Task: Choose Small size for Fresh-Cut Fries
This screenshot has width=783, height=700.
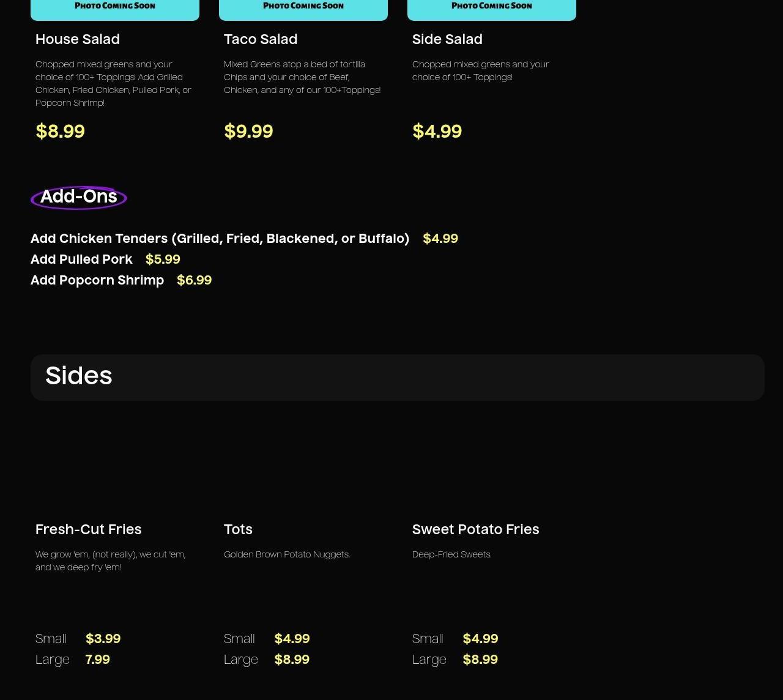Action: [x=51, y=639]
